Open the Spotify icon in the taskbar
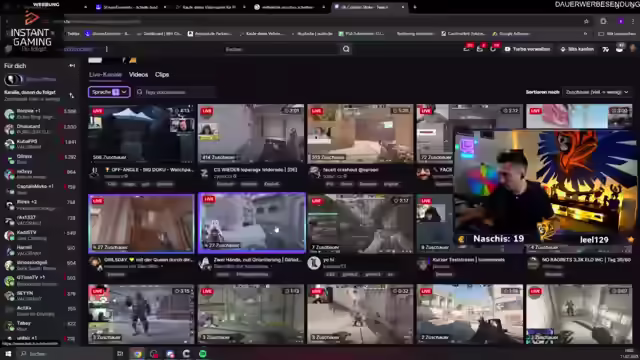The image size is (640, 360). pyautogui.click(x=202, y=353)
